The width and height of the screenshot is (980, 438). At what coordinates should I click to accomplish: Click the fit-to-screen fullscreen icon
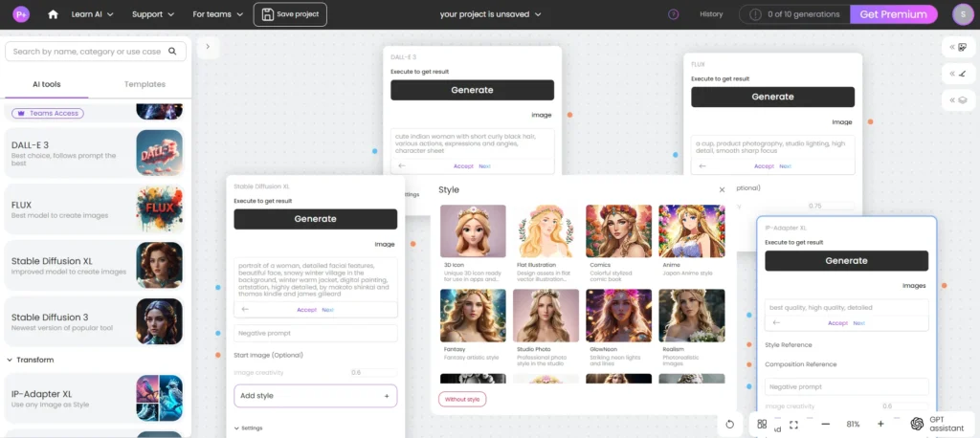coord(793,425)
